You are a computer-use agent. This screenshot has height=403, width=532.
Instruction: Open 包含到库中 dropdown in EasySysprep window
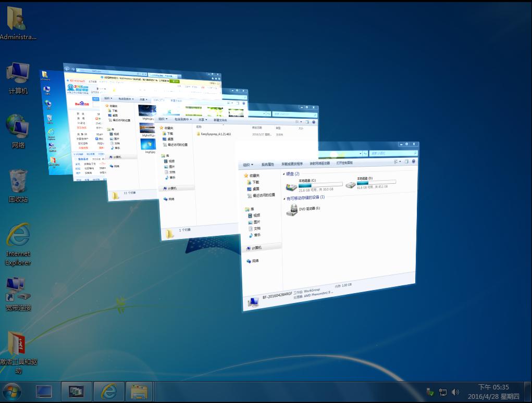click(x=183, y=119)
